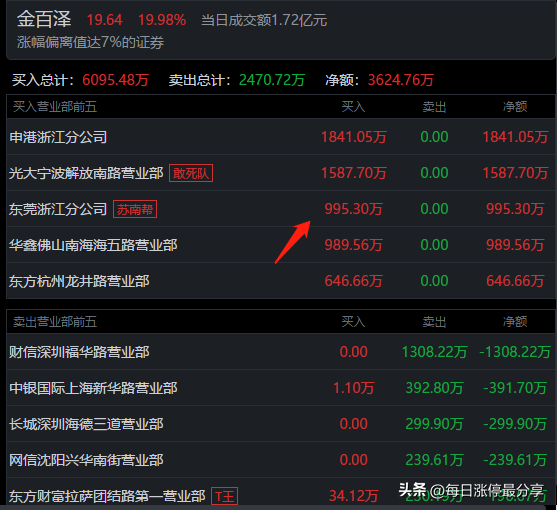Click 财信深圳 net amount -1308.22万
The height and width of the screenshot is (510, 557).
coord(515,352)
